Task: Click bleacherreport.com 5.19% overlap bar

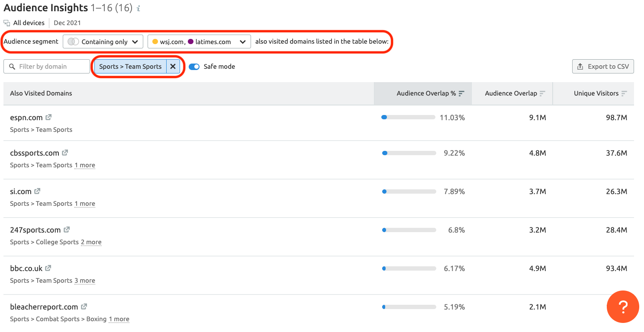Action: coord(409,306)
